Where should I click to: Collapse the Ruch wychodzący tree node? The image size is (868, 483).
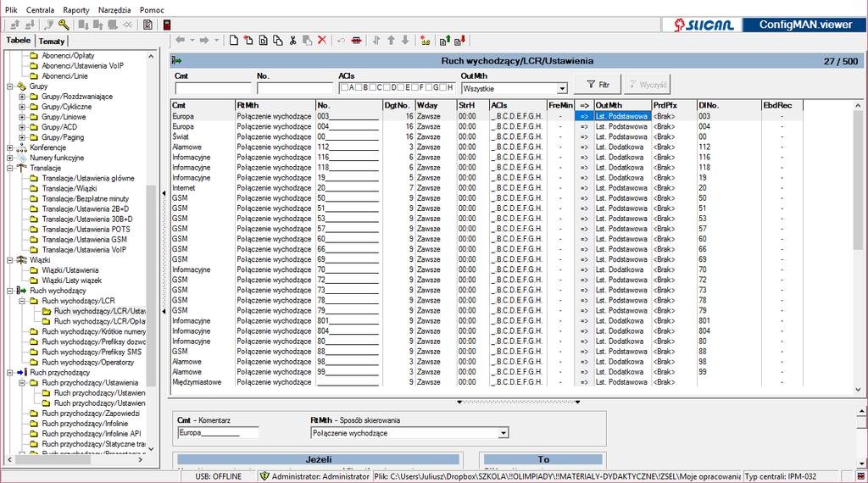coord(10,291)
